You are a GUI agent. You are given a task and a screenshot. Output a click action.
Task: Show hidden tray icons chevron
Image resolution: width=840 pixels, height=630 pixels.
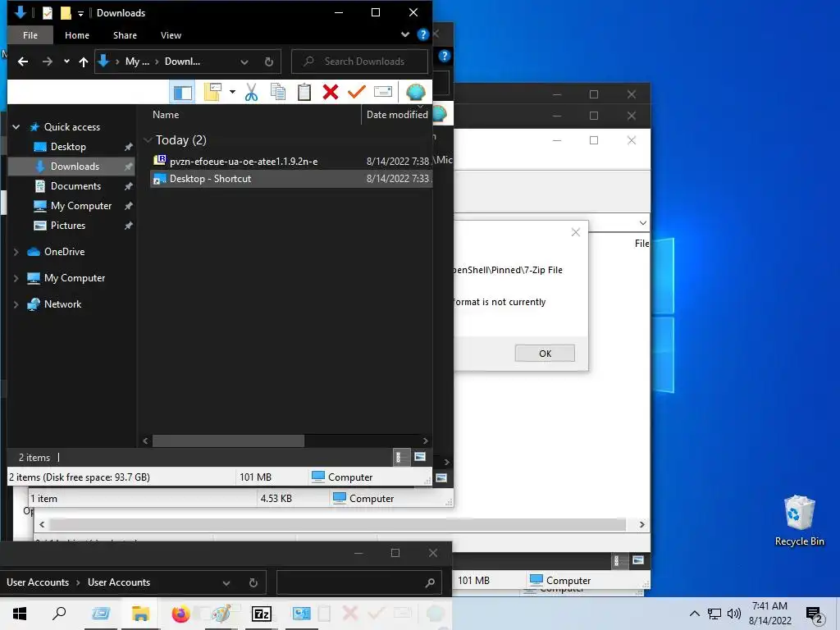point(694,614)
